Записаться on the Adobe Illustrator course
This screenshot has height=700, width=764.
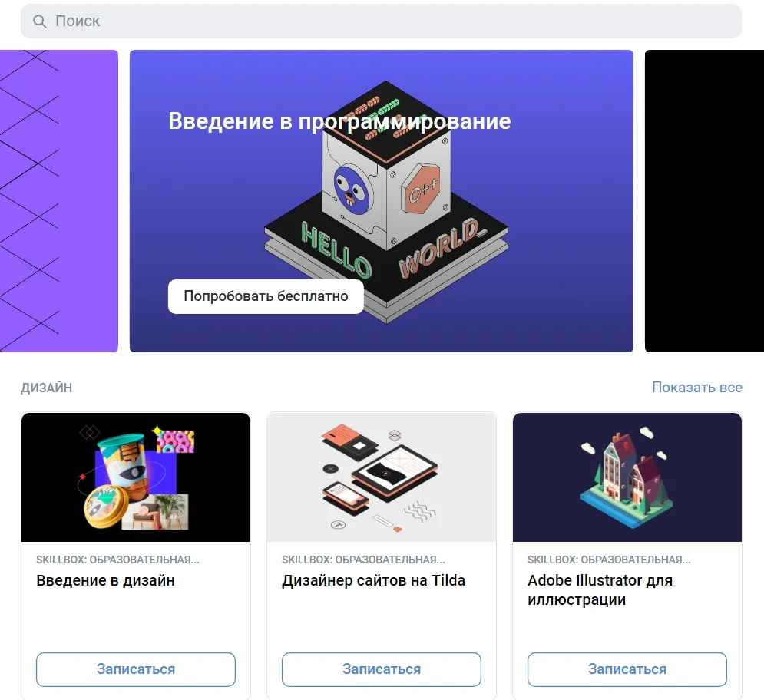pyautogui.click(x=627, y=669)
